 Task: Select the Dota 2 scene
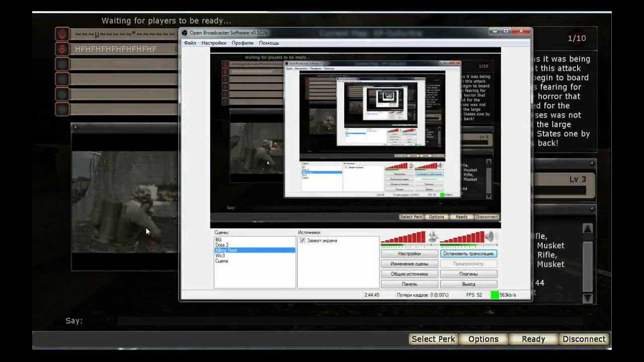(255, 245)
